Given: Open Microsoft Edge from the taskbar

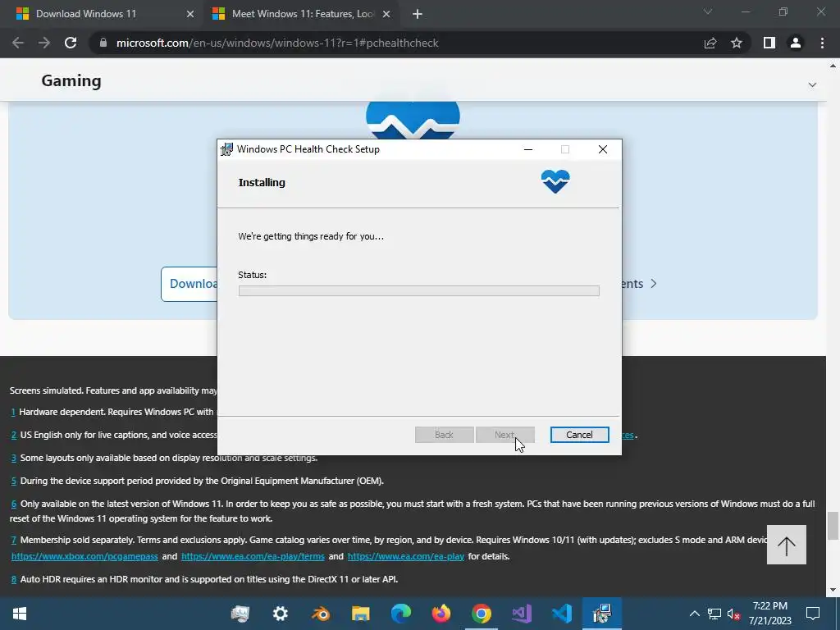Looking at the screenshot, I should [x=400, y=614].
